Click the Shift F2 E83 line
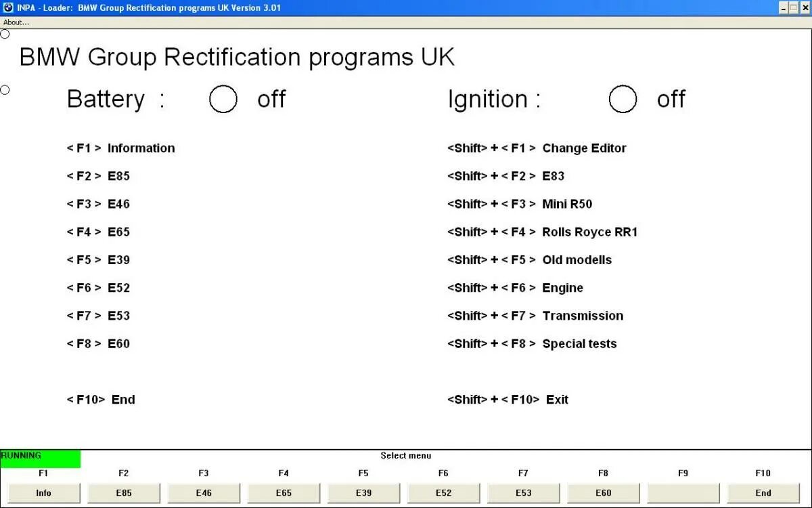 pos(506,176)
